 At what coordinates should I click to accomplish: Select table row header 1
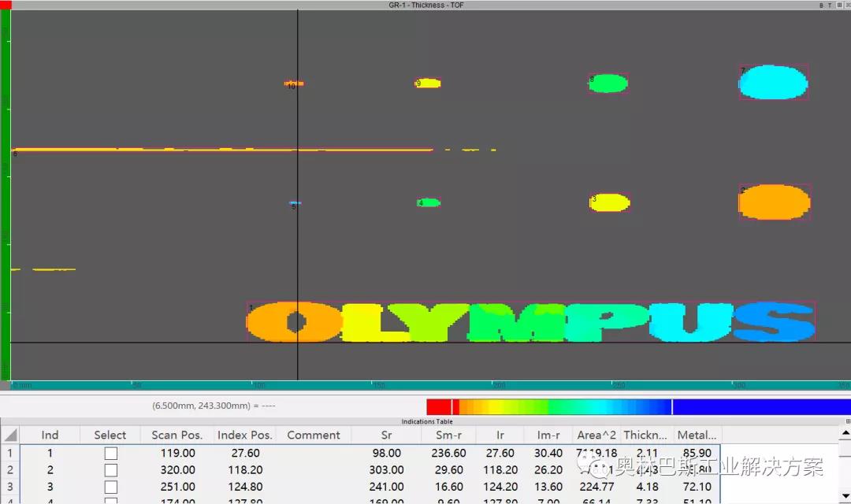click(x=10, y=453)
